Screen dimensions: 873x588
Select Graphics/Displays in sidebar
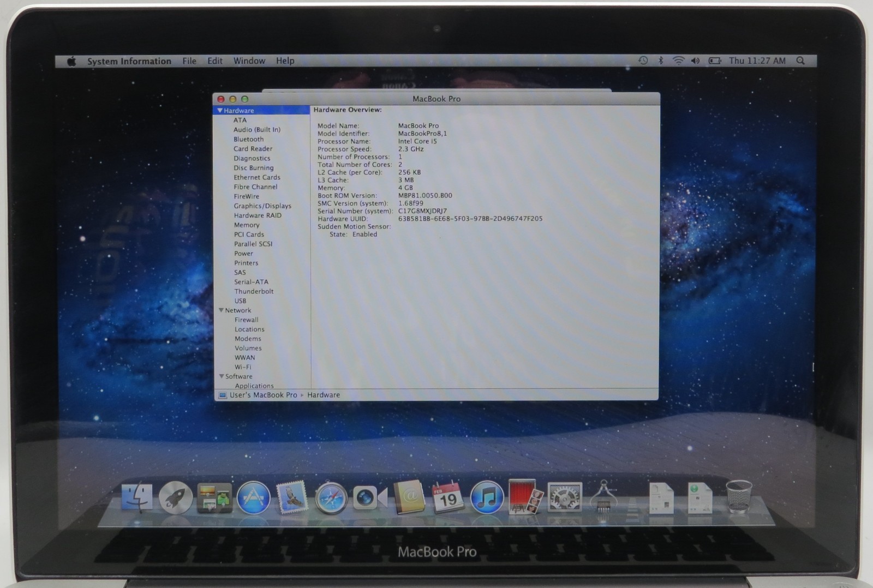click(x=262, y=206)
